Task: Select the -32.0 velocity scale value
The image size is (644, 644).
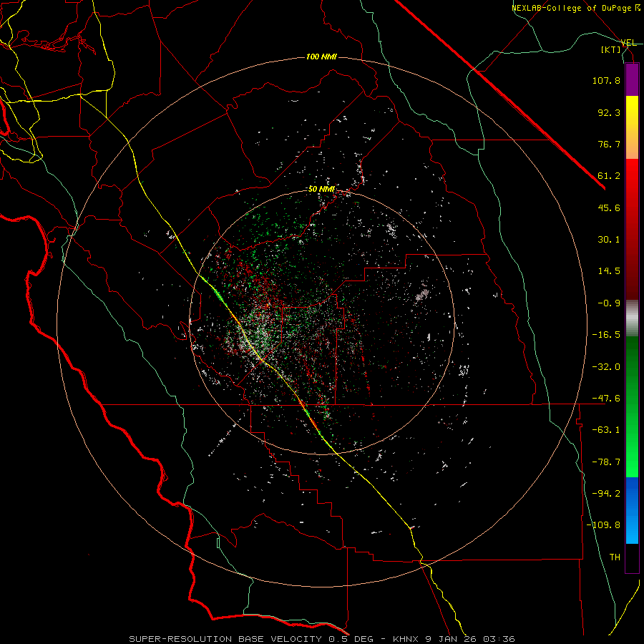Action: pos(606,367)
